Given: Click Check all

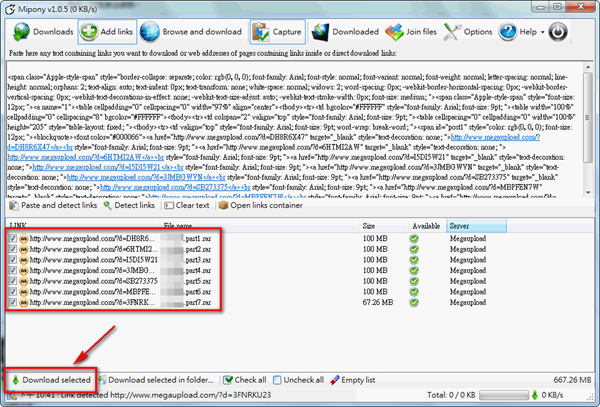Looking at the screenshot, I should 245,380.
